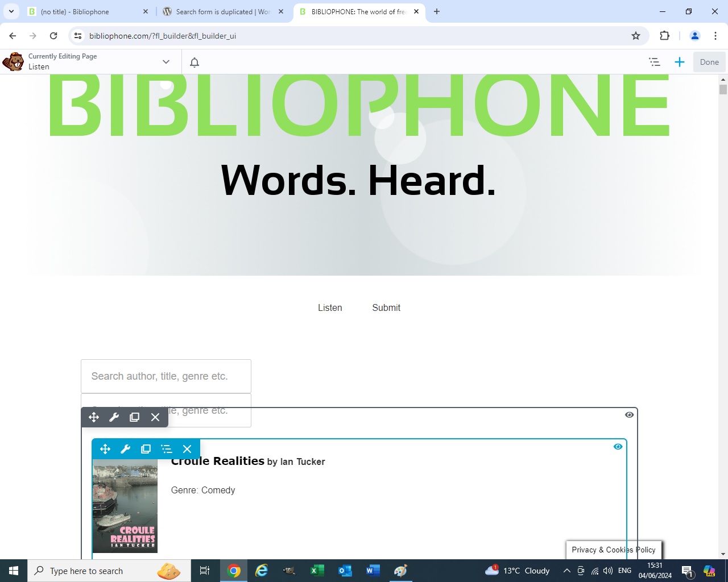Screen dimensions: 728x582
Task: Bookmark this page with the star
Action: tap(636, 36)
